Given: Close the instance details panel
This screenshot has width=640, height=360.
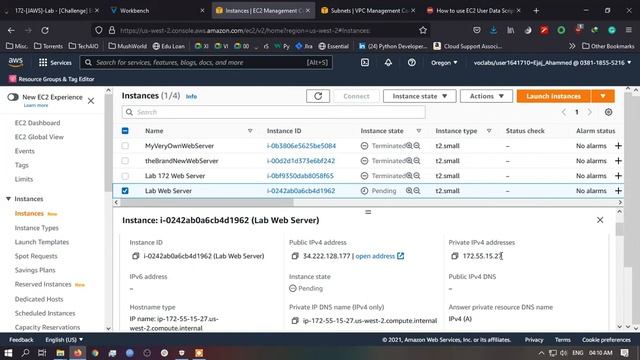Looking at the screenshot, I should pos(600,220).
